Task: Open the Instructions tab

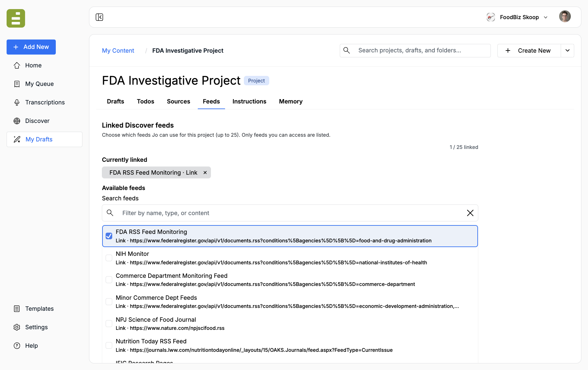Action: click(x=249, y=101)
